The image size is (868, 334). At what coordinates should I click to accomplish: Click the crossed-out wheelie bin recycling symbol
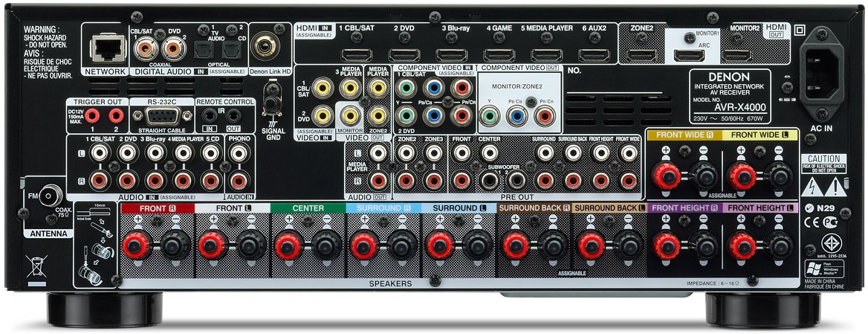36,268
